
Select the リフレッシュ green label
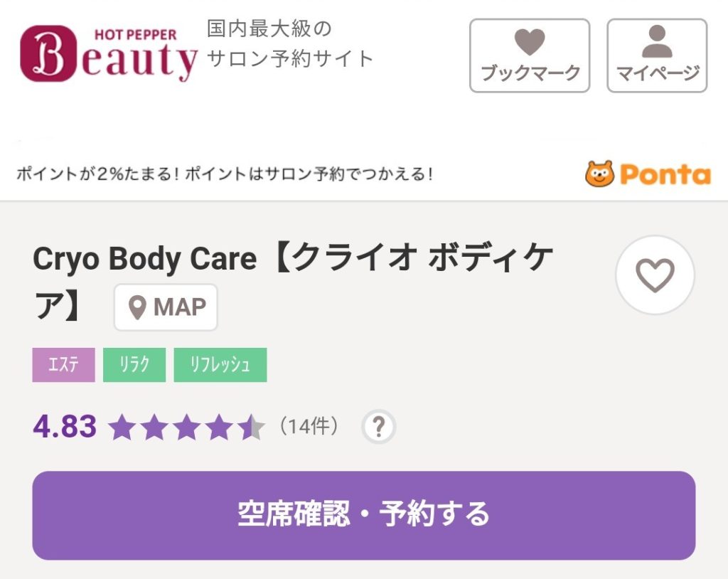point(220,364)
